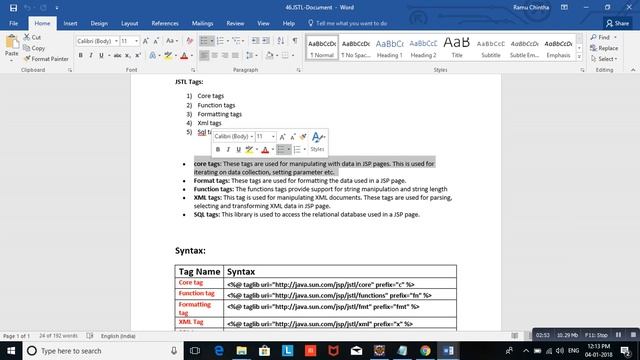The image size is (640, 360).
Task: Open the File menu tab
Action: click(13, 23)
